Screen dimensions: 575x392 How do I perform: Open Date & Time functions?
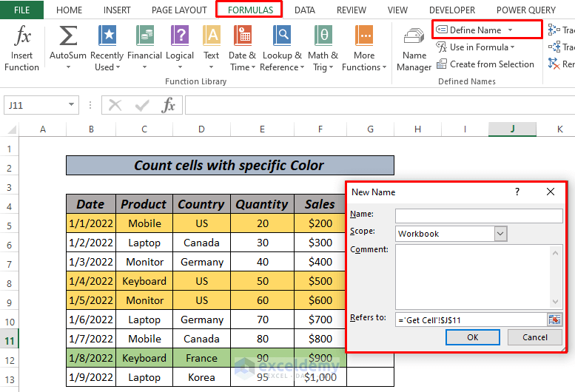[x=242, y=36]
